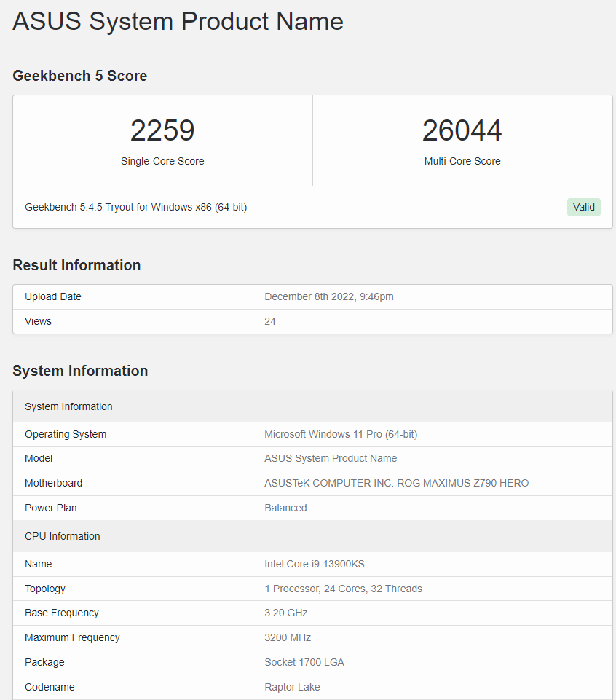Viewport: 616px width, 700px height.
Task: Click the 'Package' row label
Action: coord(44,663)
